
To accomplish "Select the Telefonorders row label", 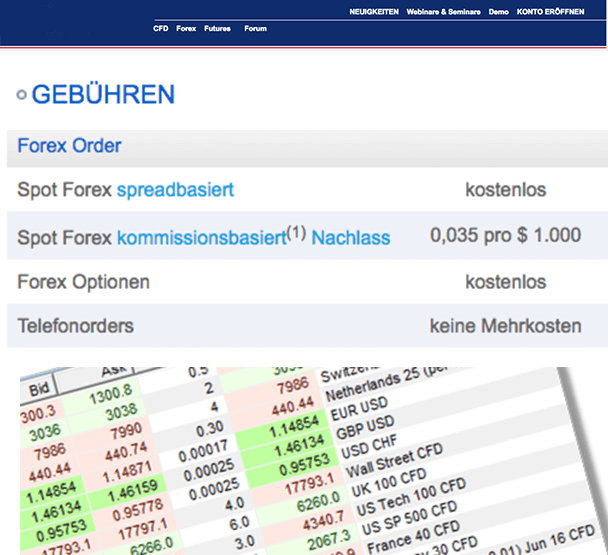I will pyautogui.click(x=76, y=326).
